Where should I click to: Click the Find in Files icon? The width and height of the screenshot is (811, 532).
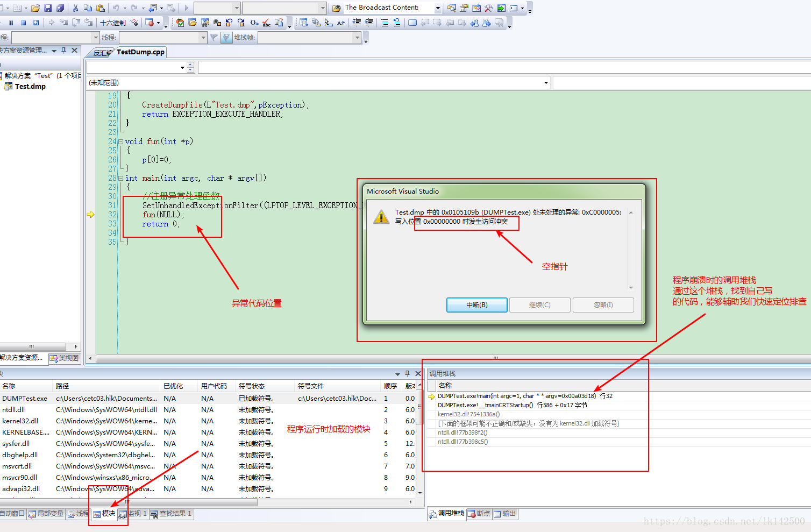point(336,8)
